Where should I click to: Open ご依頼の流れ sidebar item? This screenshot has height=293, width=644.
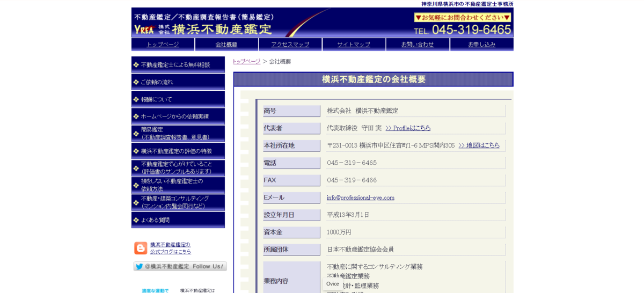coord(178,82)
